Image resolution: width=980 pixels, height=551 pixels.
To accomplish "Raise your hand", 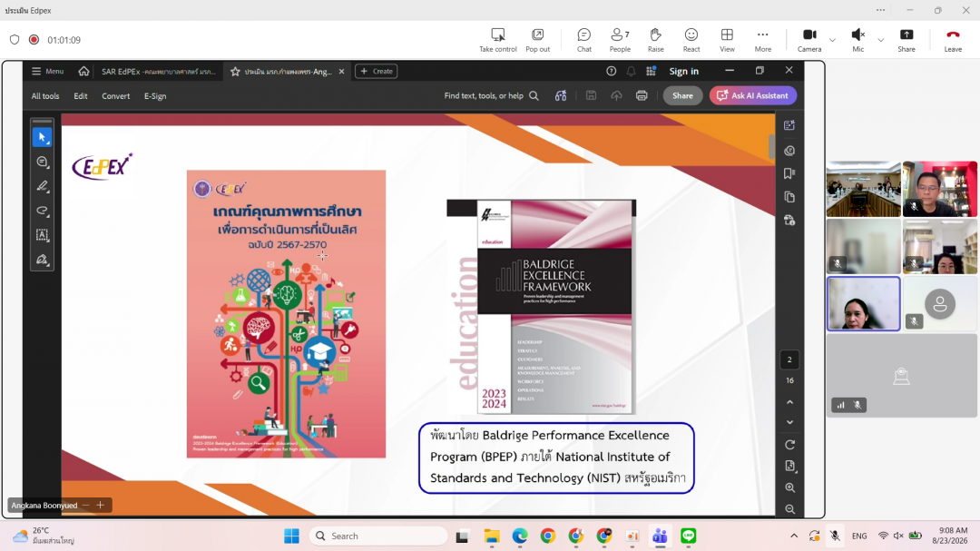I will click(x=656, y=40).
